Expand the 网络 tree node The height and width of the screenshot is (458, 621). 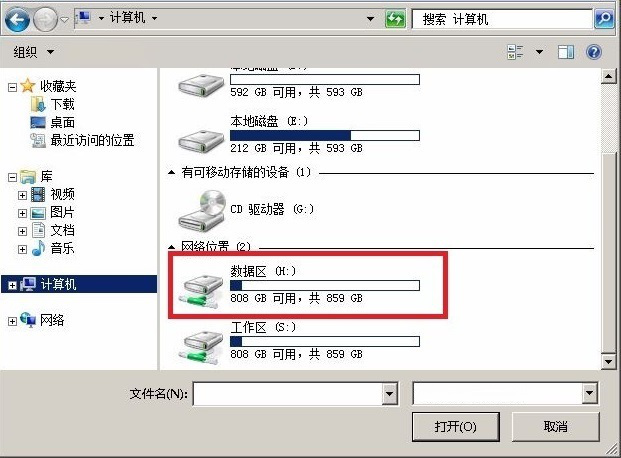click(x=12, y=321)
